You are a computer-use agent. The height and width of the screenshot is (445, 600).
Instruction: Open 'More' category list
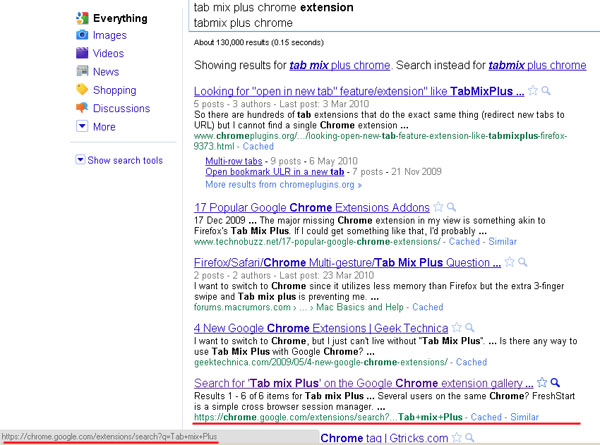pyautogui.click(x=104, y=127)
